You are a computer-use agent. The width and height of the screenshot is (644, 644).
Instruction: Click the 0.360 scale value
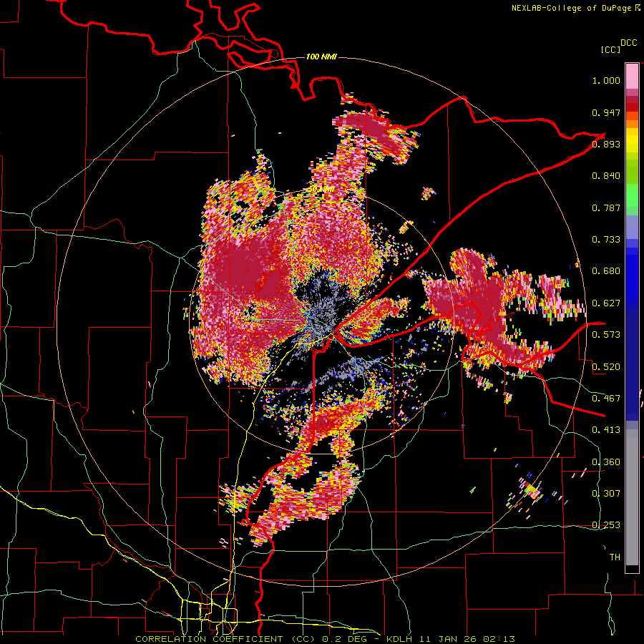606,462
